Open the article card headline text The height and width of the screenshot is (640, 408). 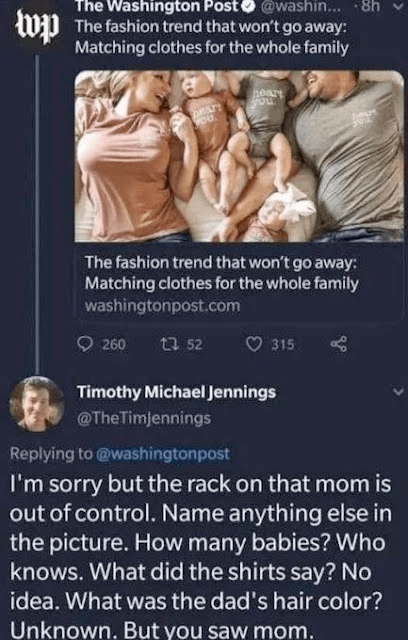pos(222,273)
